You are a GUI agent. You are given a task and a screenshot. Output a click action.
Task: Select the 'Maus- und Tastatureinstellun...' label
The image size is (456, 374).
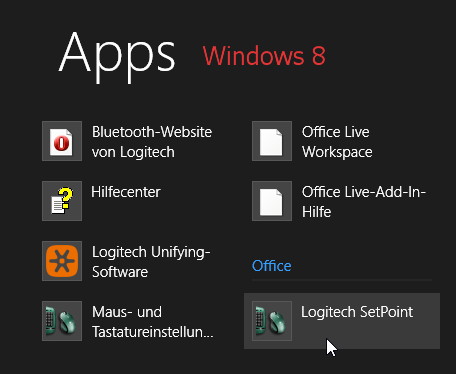(153, 322)
